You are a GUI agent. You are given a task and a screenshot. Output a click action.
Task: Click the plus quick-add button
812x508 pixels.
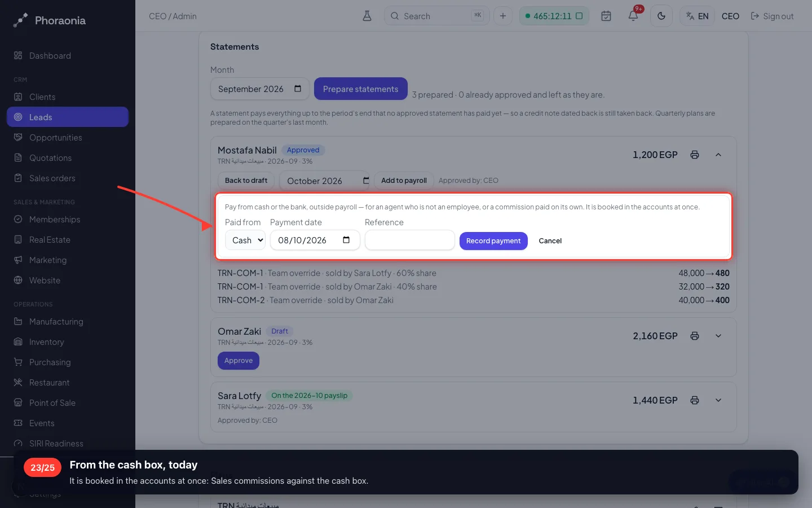click(503, 16)
